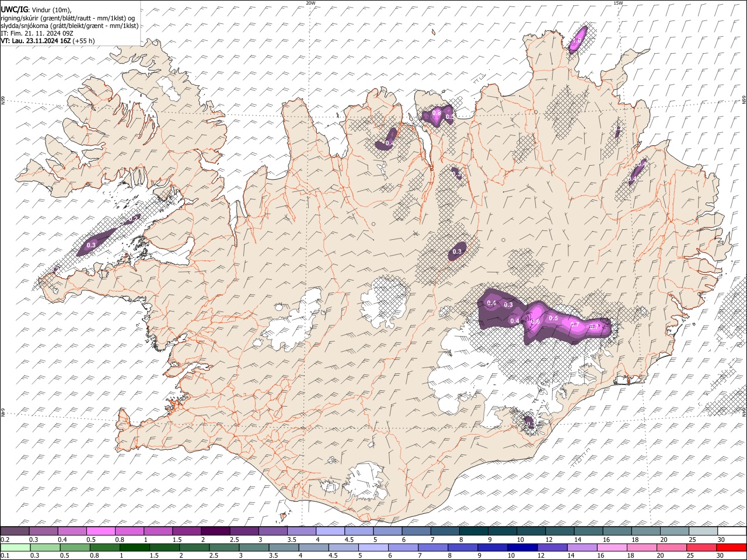The width and height of the screenshot is (747, 560).
Task: Pick the dark teal 8–9 swatch in top row
Action: tap(473, 531)
